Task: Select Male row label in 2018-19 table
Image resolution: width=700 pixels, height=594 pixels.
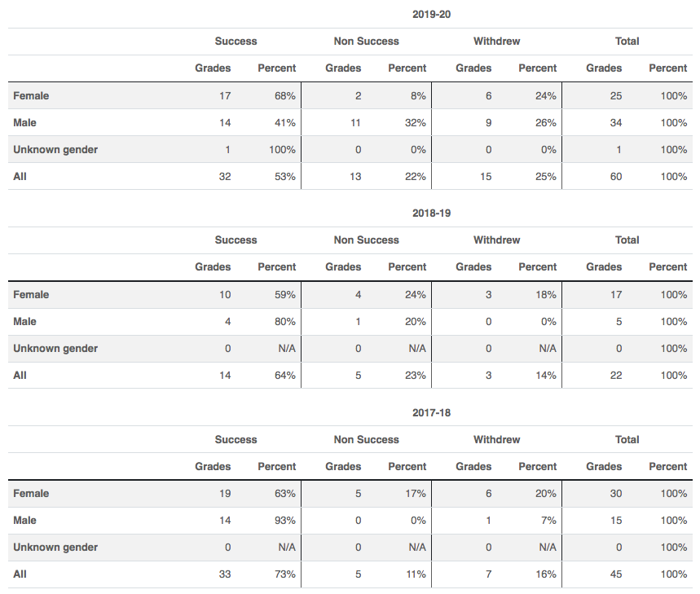Action: (x=25, y=321)
